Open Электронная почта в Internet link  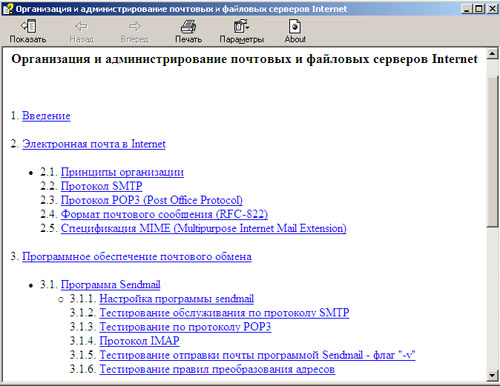click(x=94, y=144)
